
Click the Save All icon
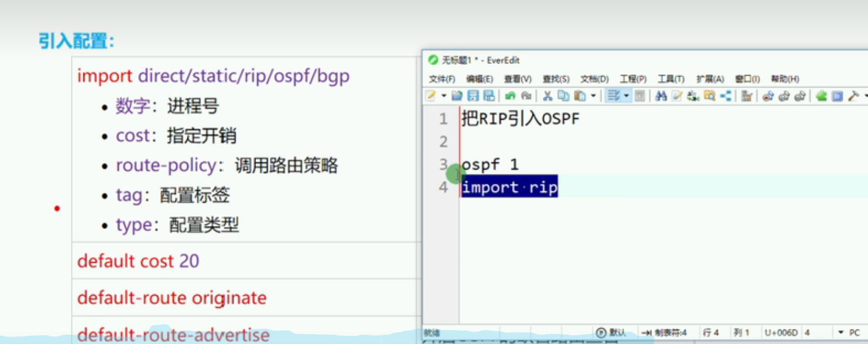tap(489, 96)
